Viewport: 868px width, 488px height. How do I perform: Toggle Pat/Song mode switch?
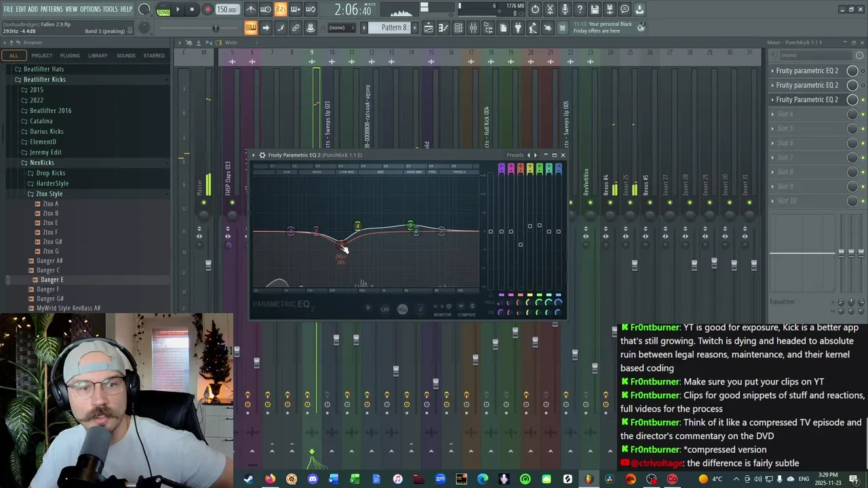[163, 9]
